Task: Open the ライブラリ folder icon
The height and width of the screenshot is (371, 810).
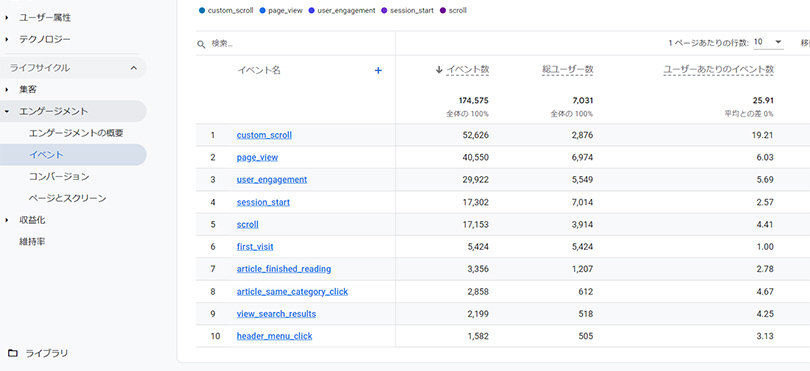Action: click(x=13, y=353)
